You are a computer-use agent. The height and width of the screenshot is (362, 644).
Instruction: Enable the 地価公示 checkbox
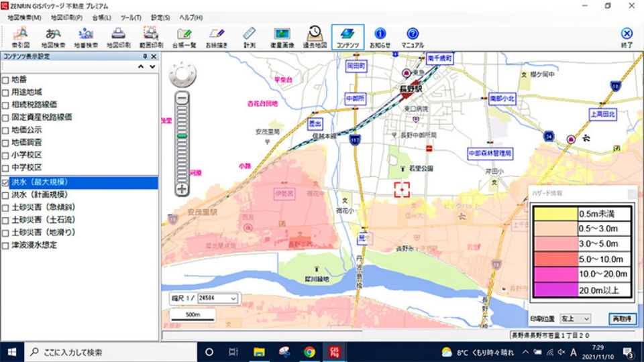tap(5, 131)
